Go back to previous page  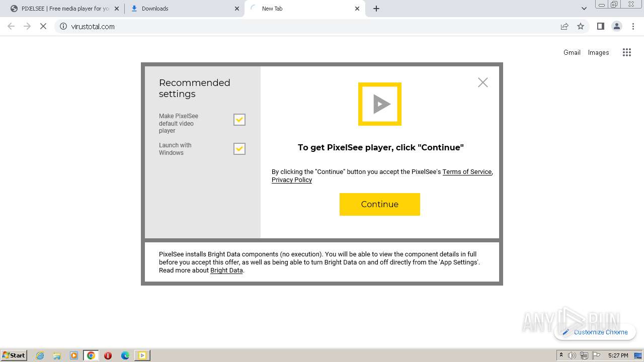[x=11, y=27]
